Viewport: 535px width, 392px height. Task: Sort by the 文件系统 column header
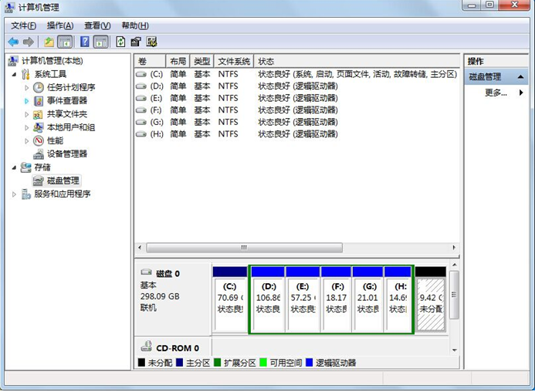(234, 62)
